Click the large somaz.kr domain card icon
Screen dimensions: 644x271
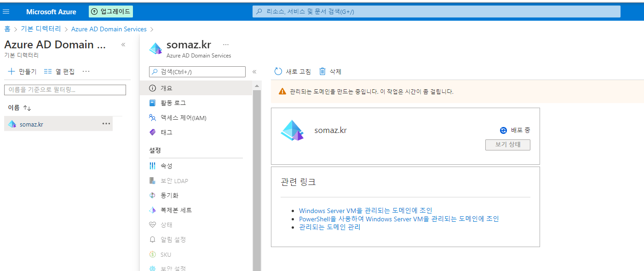point(293,130)
